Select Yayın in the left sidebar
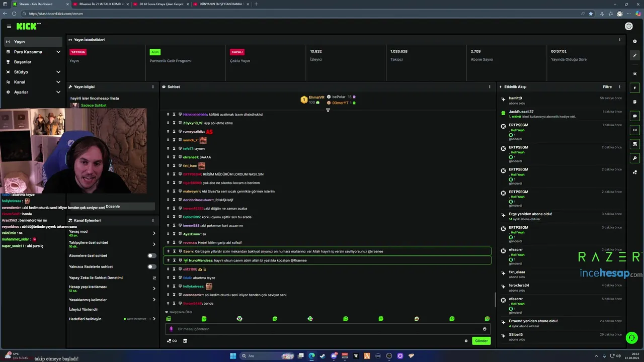This screenshot has width=644, height=362. (x=33, y=42)
